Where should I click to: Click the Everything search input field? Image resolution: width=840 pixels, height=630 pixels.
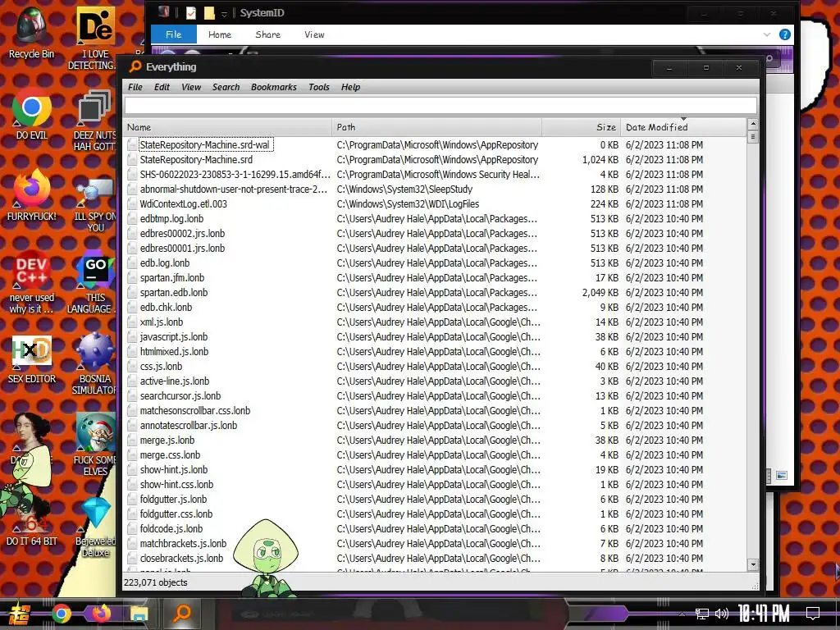coord(441,106)
